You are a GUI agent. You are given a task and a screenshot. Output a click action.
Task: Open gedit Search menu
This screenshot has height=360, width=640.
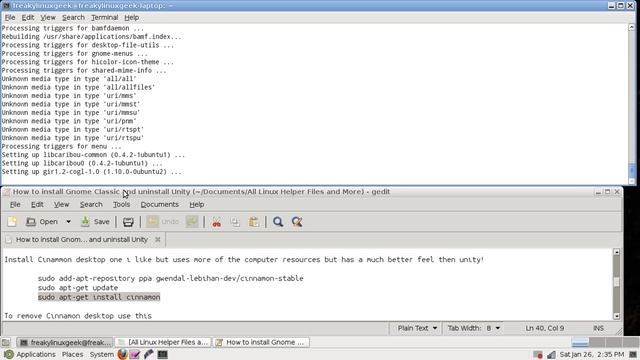(x=91, y=204)
